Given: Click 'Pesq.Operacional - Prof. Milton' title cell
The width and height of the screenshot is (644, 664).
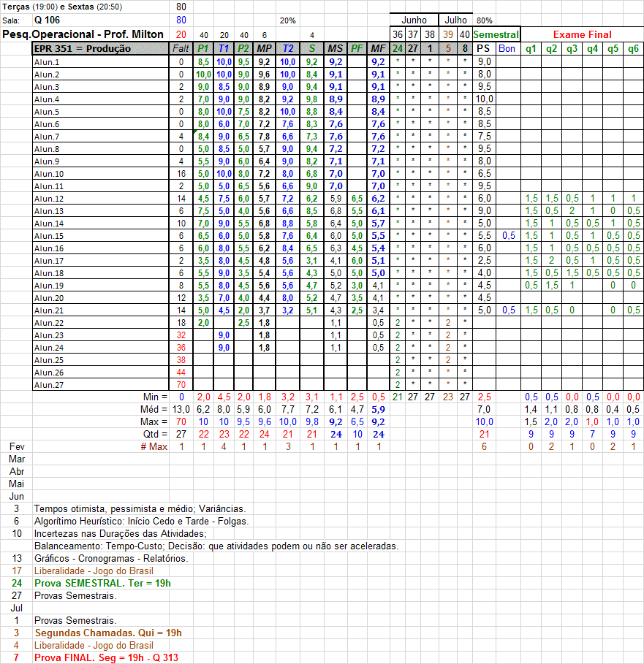Looking at the screenshot, I should coord(83,34).
